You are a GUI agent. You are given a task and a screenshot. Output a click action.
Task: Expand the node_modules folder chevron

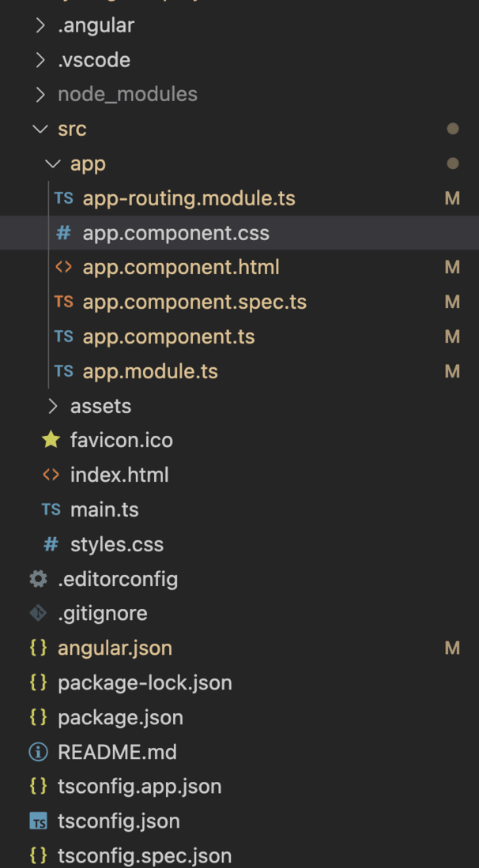pyautogui.click(x=40, y=95)
